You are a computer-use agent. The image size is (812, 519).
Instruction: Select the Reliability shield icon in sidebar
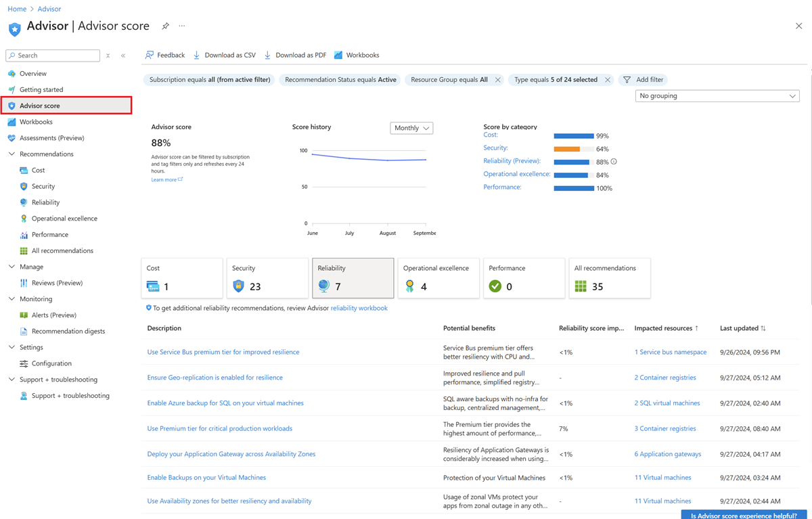[22, 202]
